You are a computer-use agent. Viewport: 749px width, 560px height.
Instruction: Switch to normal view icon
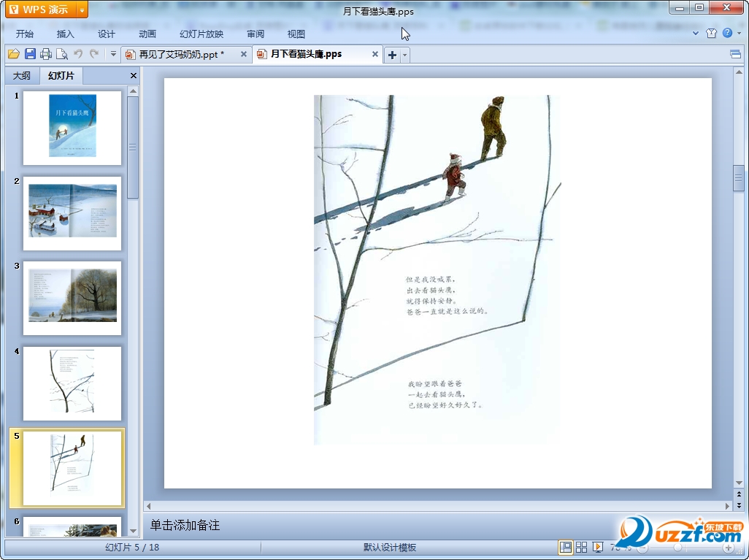[x=566, y=547]
